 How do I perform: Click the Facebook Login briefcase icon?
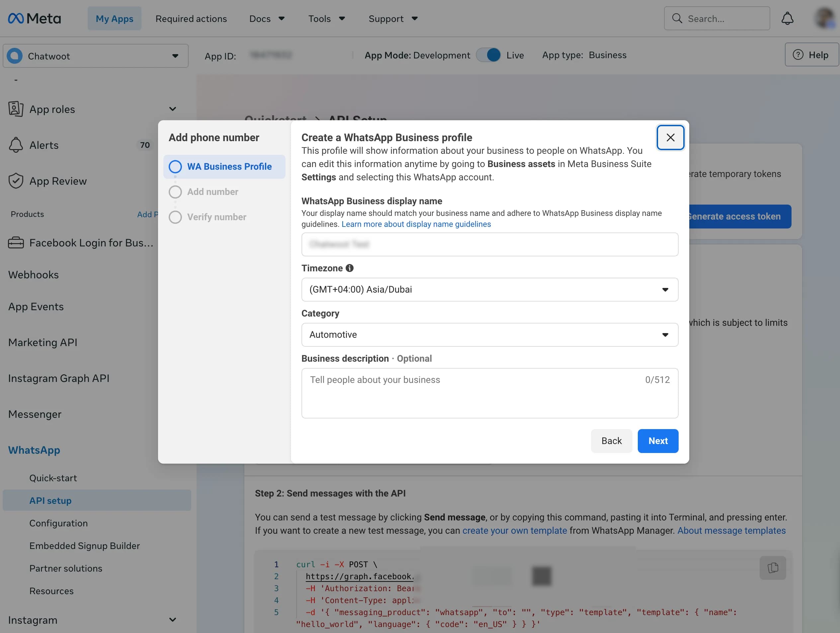tap(16, 242)
